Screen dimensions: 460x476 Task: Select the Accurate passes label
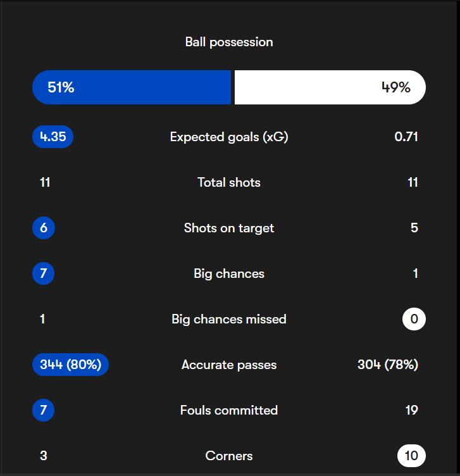pyautogui.click(x=229, y=365)
